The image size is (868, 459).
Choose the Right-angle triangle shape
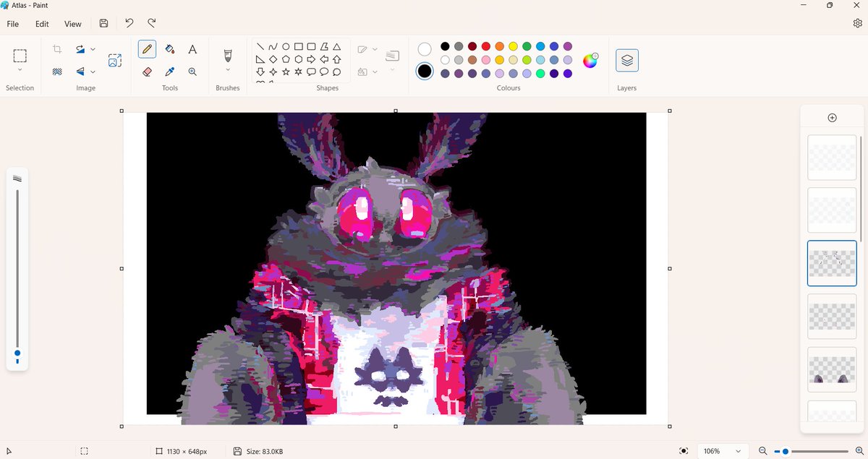point(260,59)
